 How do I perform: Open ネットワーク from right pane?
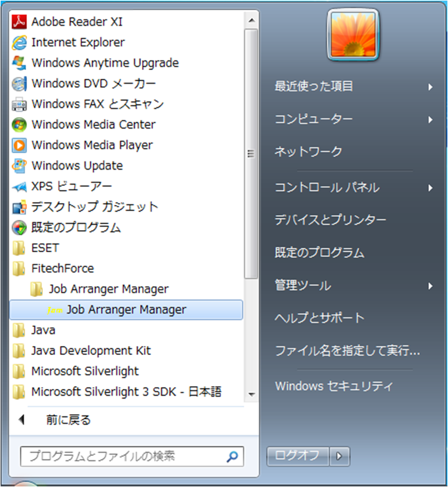point(308,152)
